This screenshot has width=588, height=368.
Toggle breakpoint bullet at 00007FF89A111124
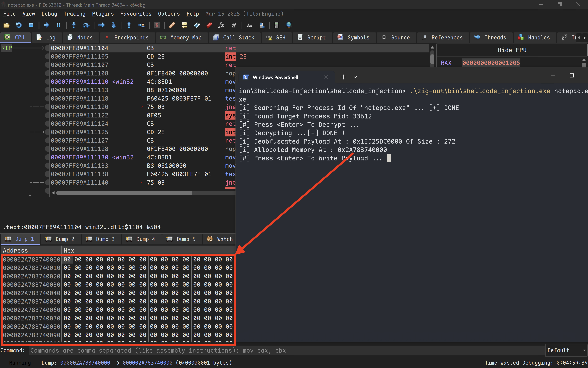pos(47,124)
